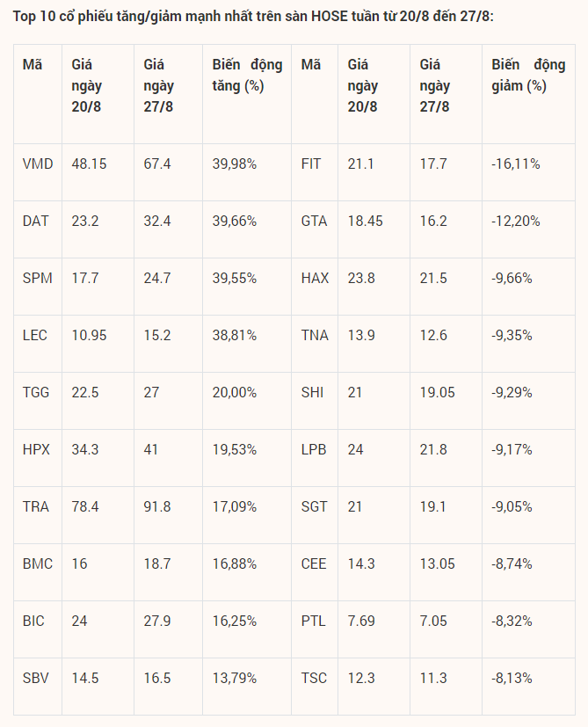Click the 39,98% increase value
Screen dimensions: 588x727
235,164
